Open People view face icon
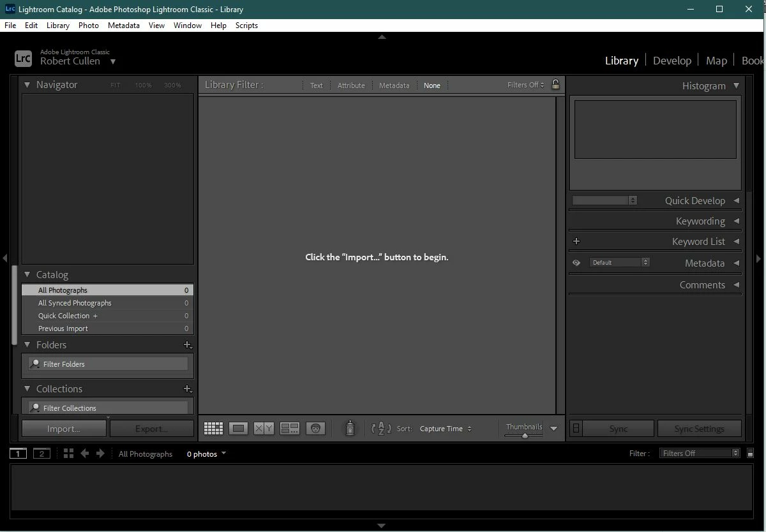The image size is (766, 532). (315, 429)
